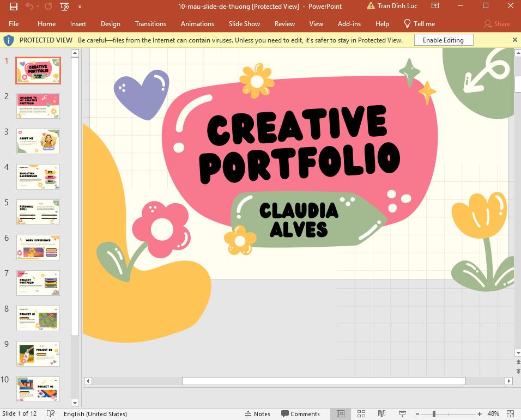This screenshot has height=420, width=521.
Task: Select the Normal view icon
Action: (341, 413)
